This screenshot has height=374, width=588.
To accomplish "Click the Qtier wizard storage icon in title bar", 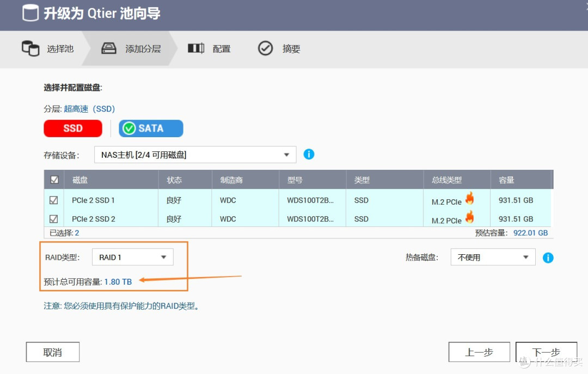I will tap(30, 13).
